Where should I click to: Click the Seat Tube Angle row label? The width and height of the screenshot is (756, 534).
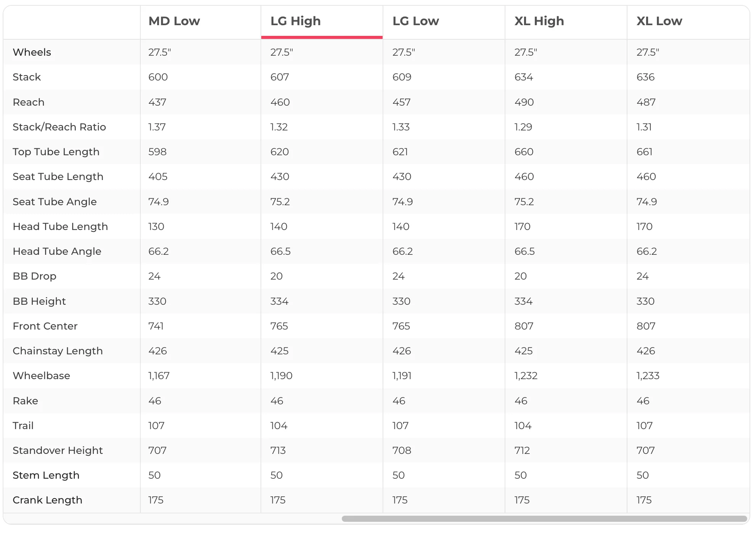55,202
